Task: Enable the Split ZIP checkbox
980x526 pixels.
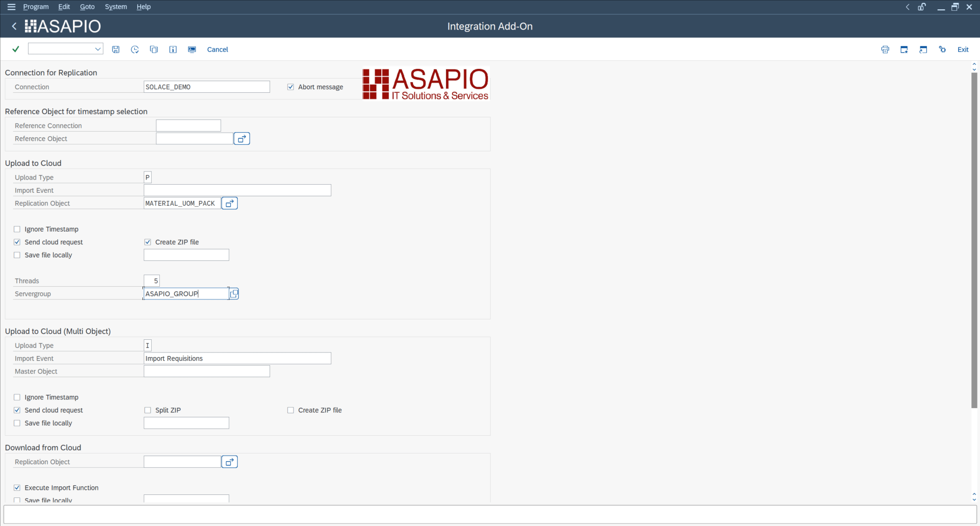Action: click(148, 410)
